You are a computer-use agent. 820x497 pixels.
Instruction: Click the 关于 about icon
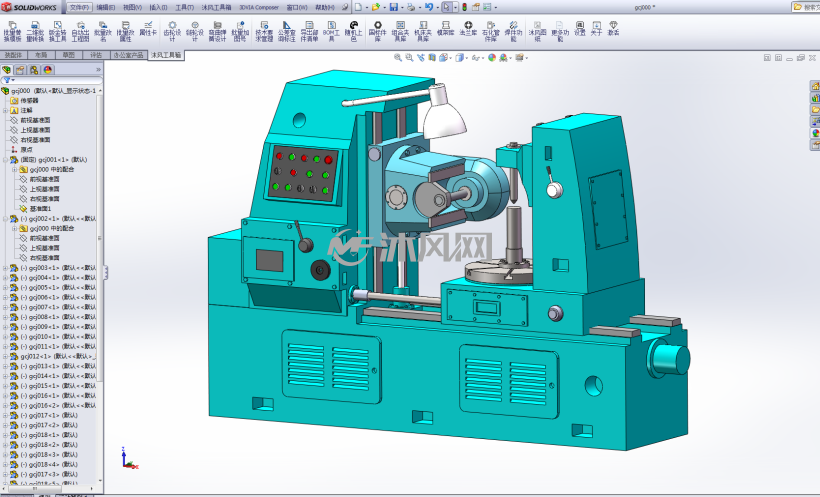pyautogui.click(x=596, y=28)
